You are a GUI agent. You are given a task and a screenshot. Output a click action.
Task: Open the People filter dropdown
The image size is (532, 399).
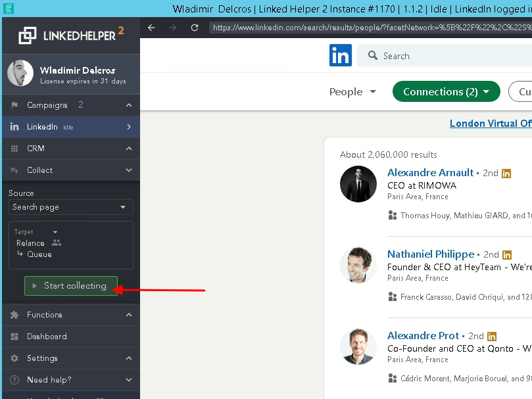(x=352, y=91)
